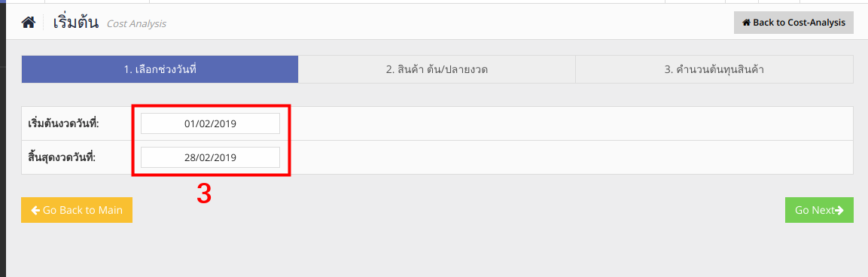Switch to 2. สินค้า ต้น/ปลายงวด tab
868x277 pixels.
(437, 69)
